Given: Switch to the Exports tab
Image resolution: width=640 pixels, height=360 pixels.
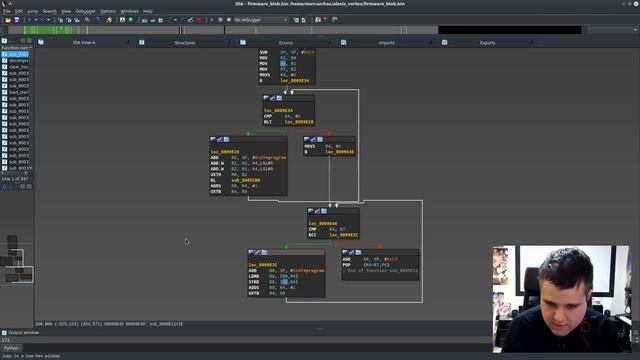Looking at the screenshot, I should pyautogui.click(x=487, y=42).
